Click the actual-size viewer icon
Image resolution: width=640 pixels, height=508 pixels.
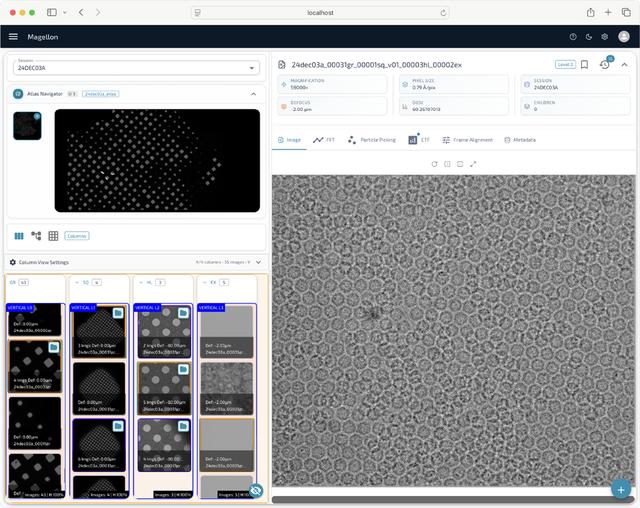coord(447,164)
